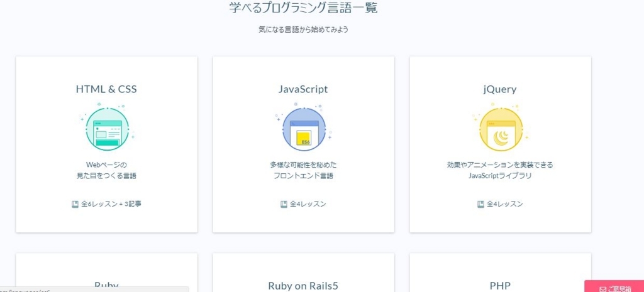This screenshot has height=292, width=644.
Task: Click jQuery card's 全4レッスン text
Action: point(505,204)
